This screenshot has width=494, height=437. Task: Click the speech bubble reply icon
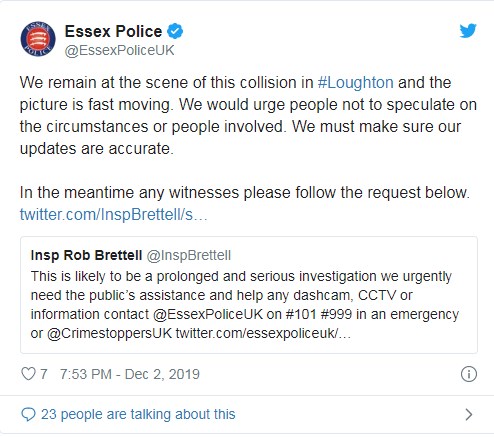(x=28, y=414)
